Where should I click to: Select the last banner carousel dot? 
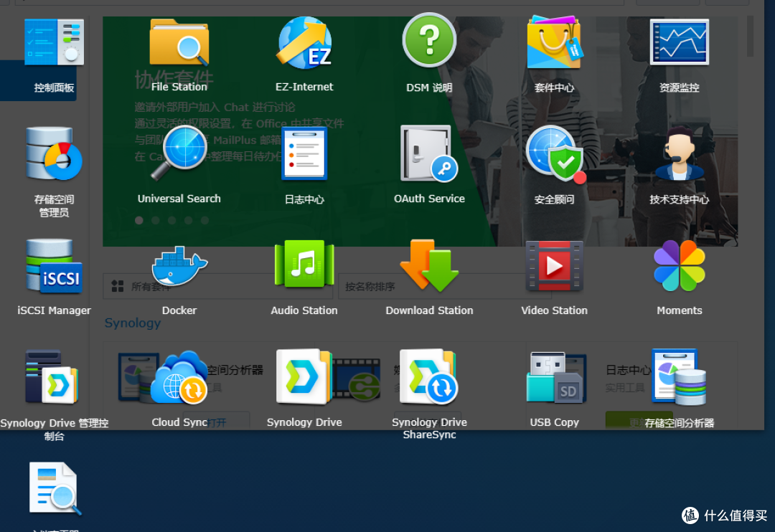(205, 220)
